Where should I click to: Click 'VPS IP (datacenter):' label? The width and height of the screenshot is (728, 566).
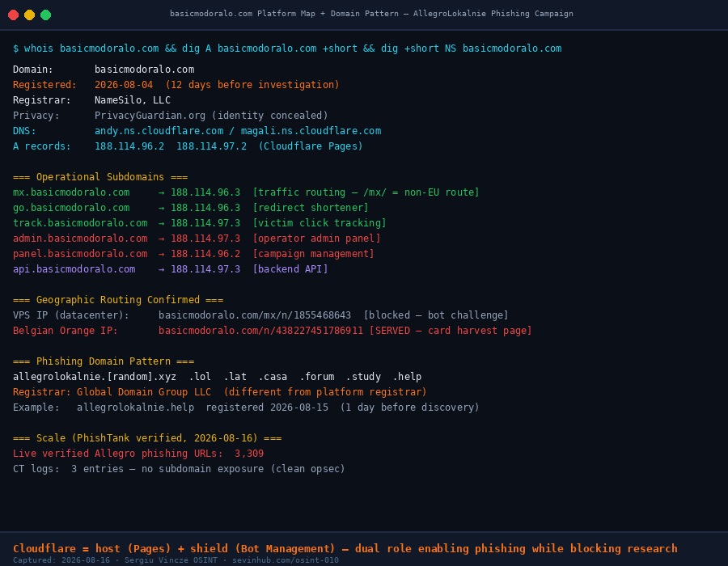71,315
